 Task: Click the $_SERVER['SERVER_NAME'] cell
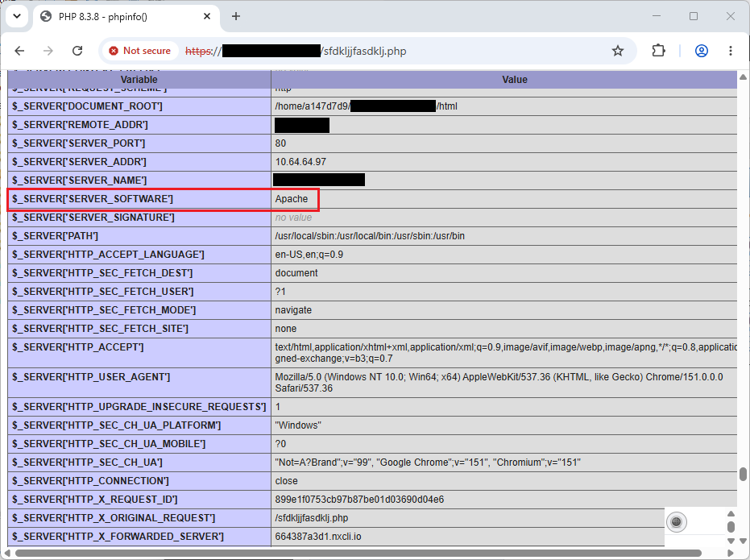[139, 180]
